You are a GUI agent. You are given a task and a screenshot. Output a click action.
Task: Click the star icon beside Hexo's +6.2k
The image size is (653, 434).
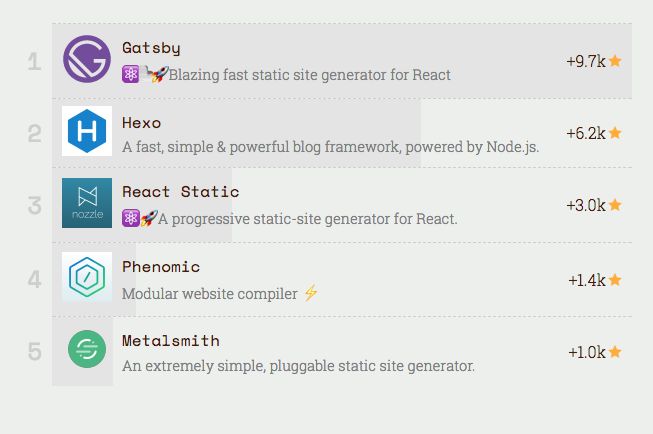(616, 133)
